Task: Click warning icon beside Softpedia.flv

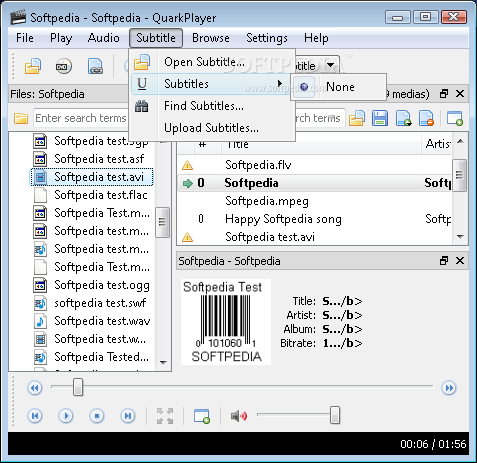Action: tap(187, 165)
